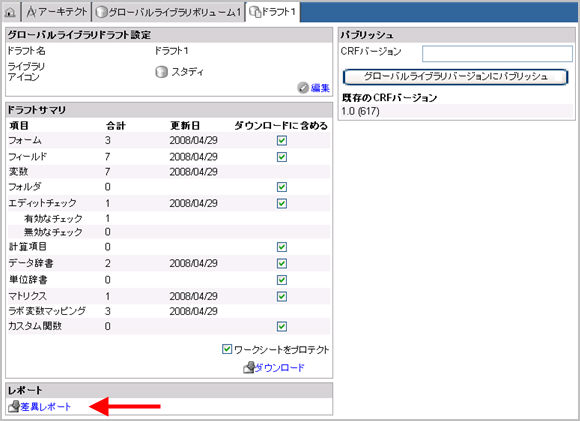
Task: Click the pencil edit icon
Action: click(303, 88)
